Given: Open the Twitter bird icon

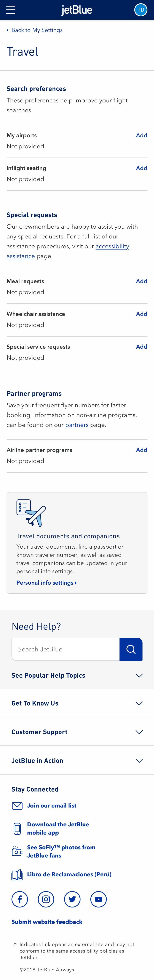Looking at the screenshot, I should [x=72, y=899].
